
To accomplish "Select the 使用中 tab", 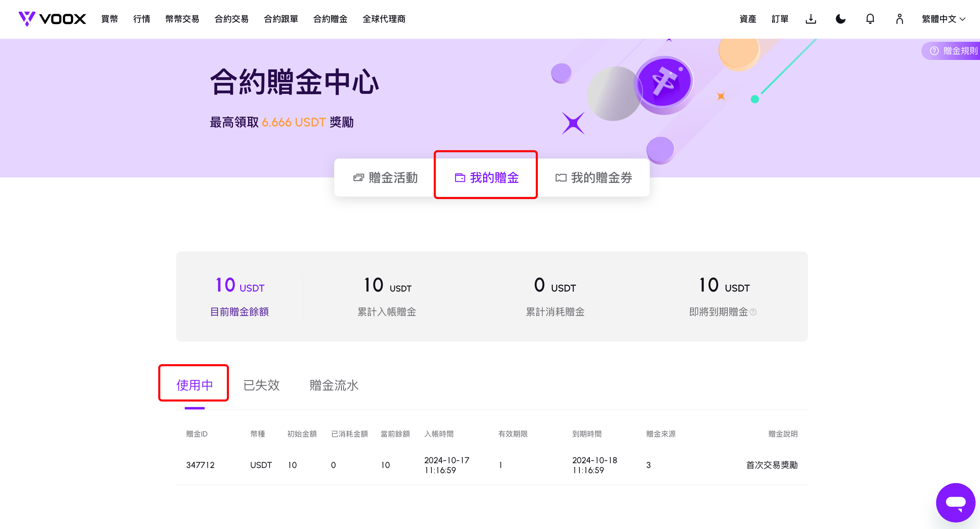I will [194, 385].
